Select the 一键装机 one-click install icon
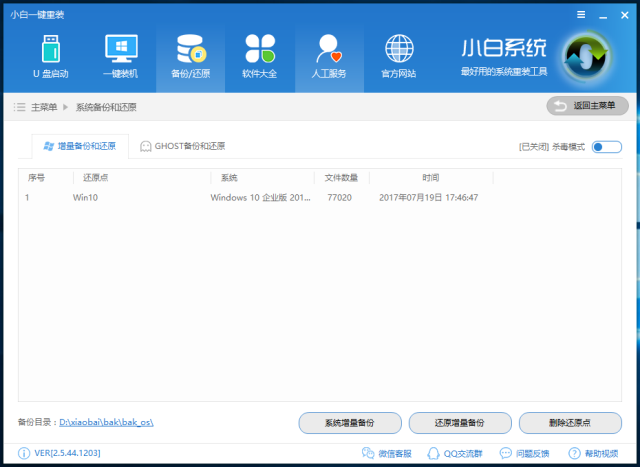The width and height of the screenshot is (640, 467). pos(120,56)
